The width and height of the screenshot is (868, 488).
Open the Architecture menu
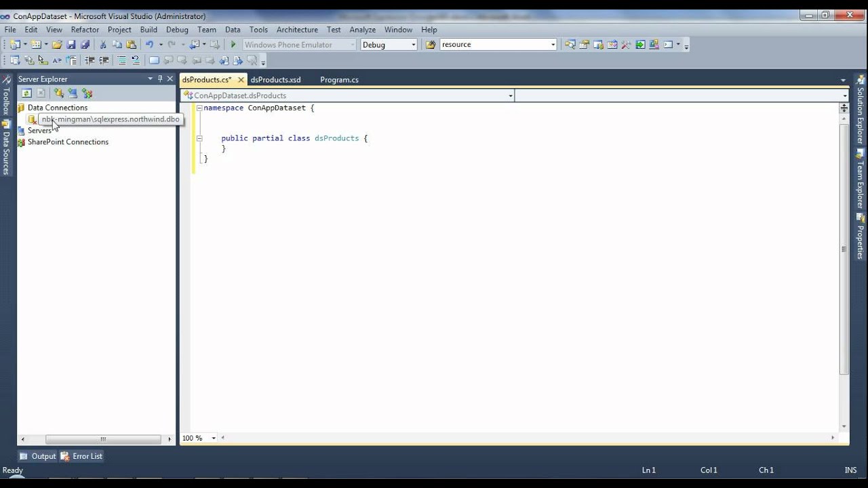297,30
